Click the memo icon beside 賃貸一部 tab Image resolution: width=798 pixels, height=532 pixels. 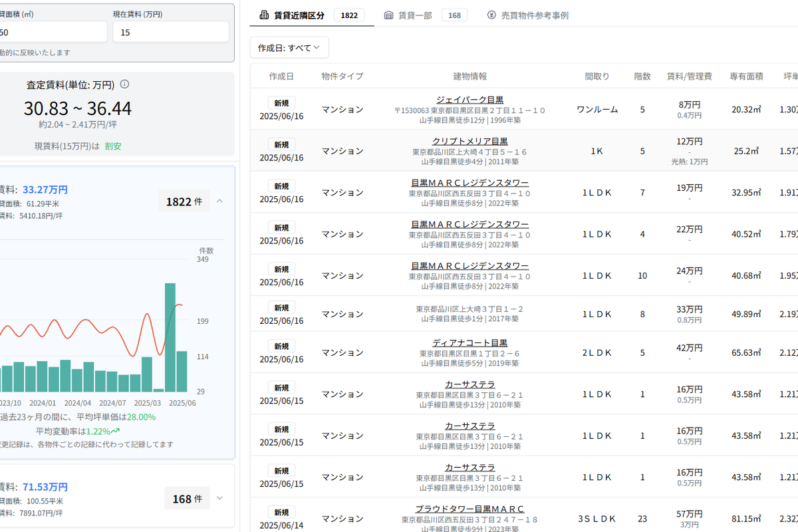(x=389, y=15)
